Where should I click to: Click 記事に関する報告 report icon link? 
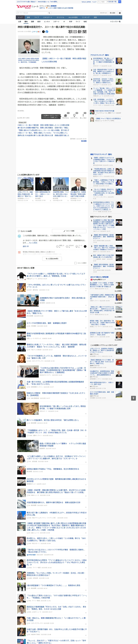click(23, 118)
